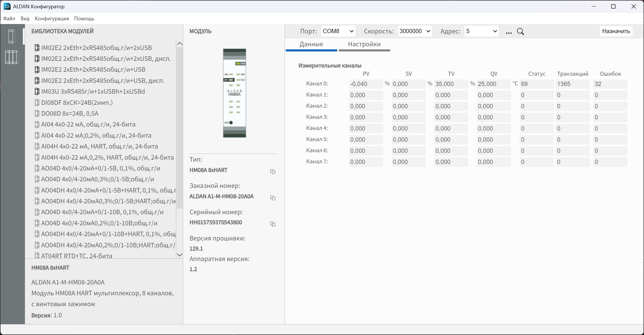Click the Канал 0 PV value field
The height and width of the screenshot is (335, 644).
[x=366, y=84]
